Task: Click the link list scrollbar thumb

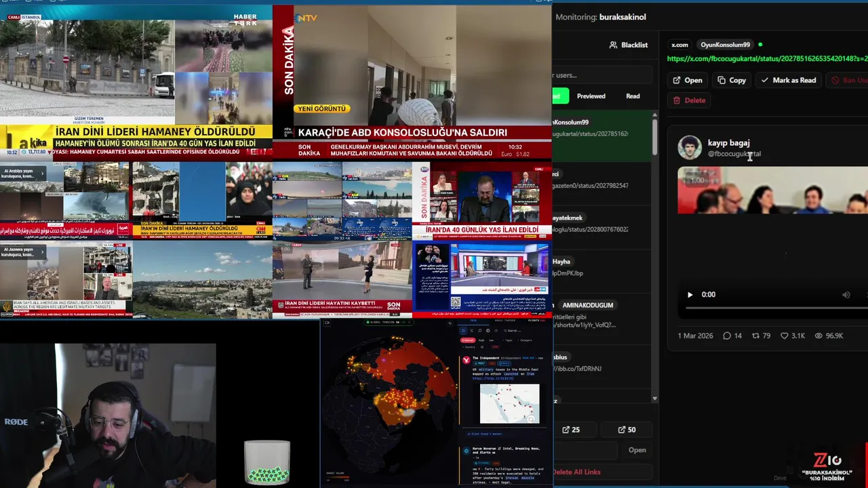Action: tap(654, 136)
